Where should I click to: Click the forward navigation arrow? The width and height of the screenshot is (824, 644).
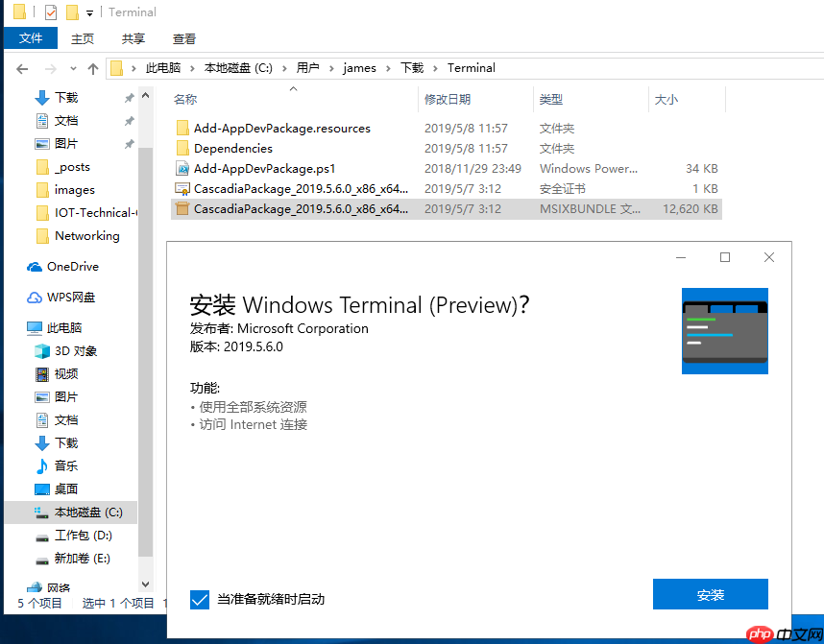click(51, 68)
